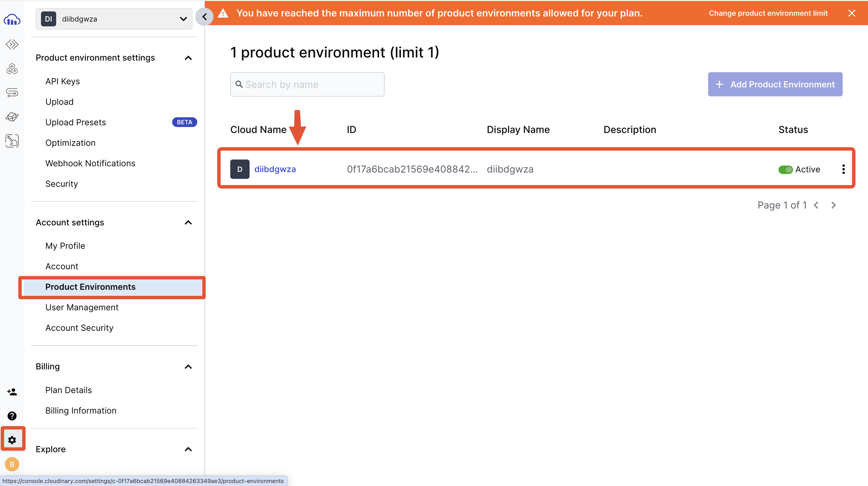Screen dimensions: 868x486
Task: Click the Search by name field
Action: [x=307, y=84]
